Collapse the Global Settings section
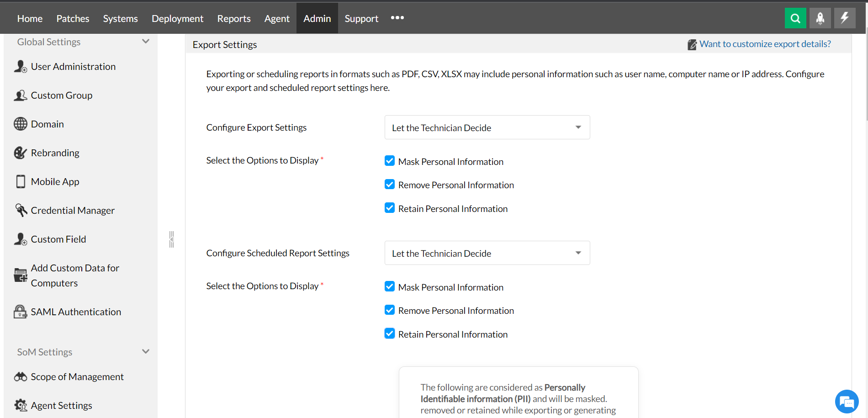The height and width of the screenshot is (418, 868). 146,42
